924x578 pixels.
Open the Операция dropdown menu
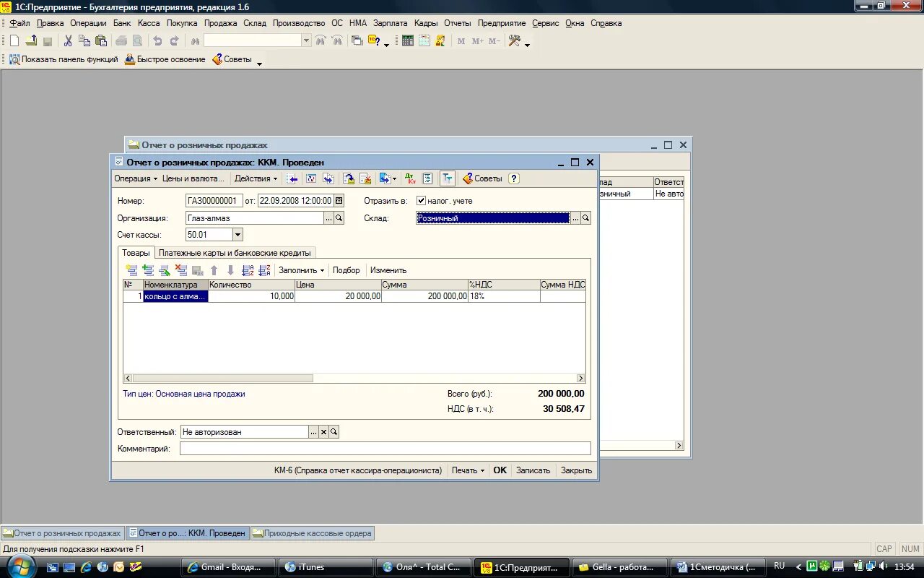136,178
